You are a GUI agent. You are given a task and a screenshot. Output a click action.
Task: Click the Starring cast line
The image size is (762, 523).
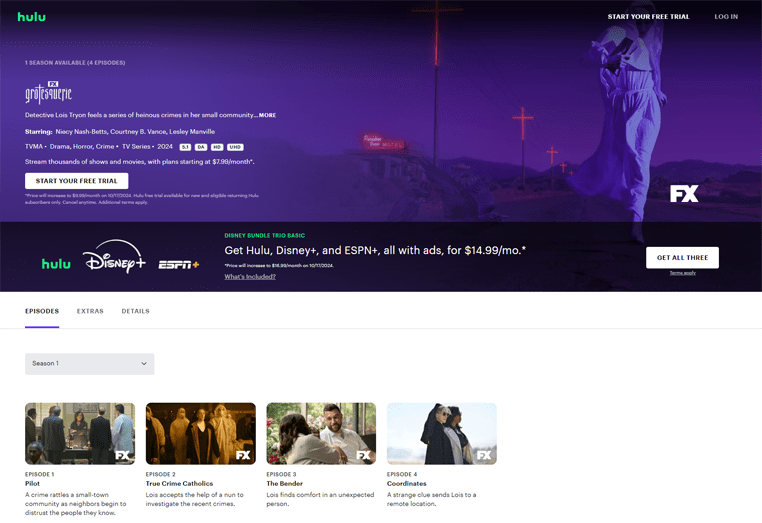click(120, 132)
